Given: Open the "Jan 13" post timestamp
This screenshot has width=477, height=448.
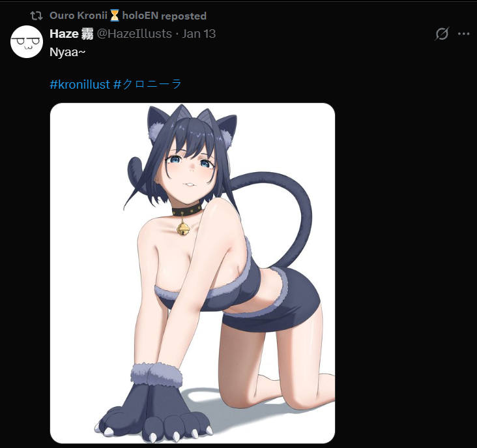Looking at the screenshot, I should click(x=199, y=34).
